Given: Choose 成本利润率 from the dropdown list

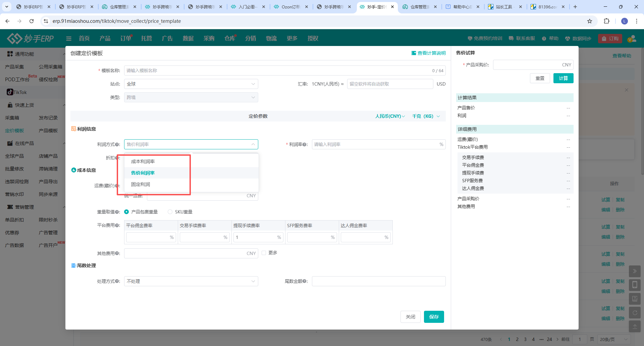Looking at the screenshot, I should point(143,161).
